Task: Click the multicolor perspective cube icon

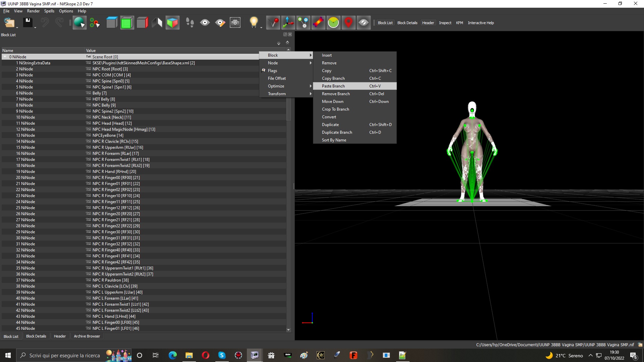Action: click(x=172, y=23)
